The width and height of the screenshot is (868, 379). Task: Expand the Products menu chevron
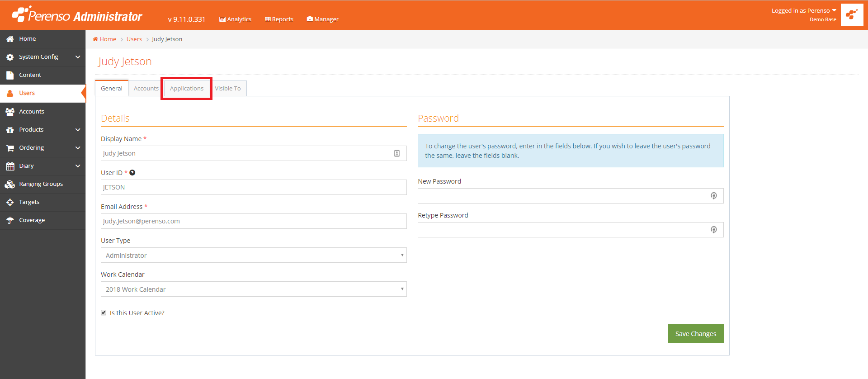[x=78, y=130]
